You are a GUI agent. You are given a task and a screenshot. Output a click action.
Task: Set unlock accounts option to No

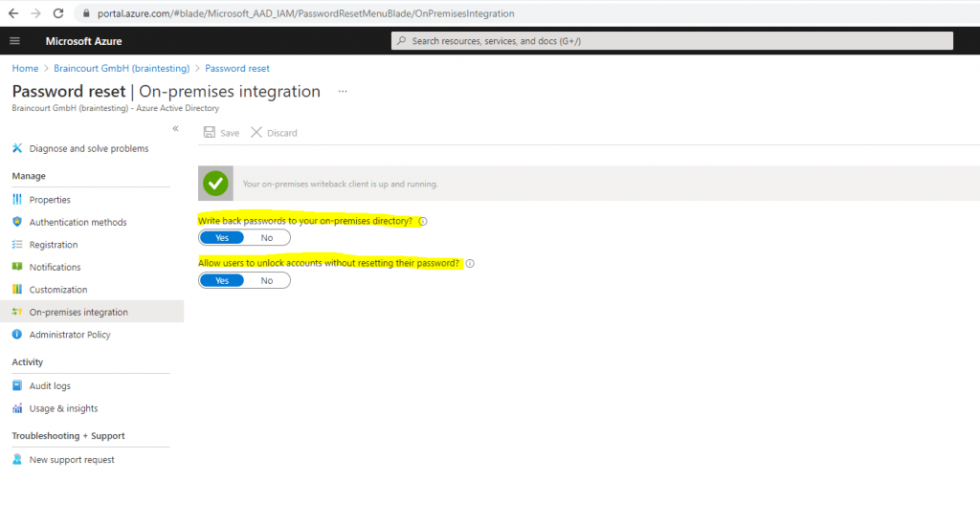click(267, 280)
